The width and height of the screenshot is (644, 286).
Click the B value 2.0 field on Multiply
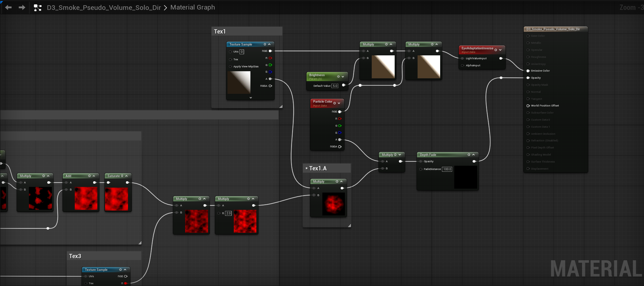point(228,213)
